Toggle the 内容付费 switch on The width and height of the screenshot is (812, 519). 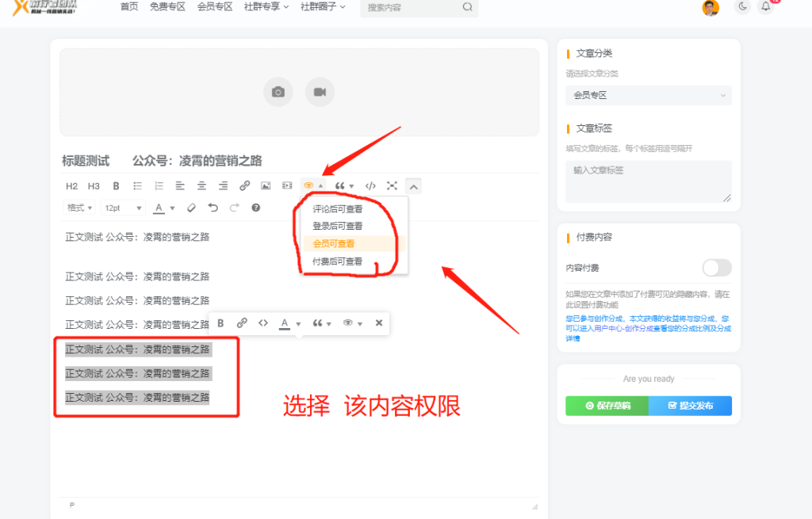[x=716, y=268]
